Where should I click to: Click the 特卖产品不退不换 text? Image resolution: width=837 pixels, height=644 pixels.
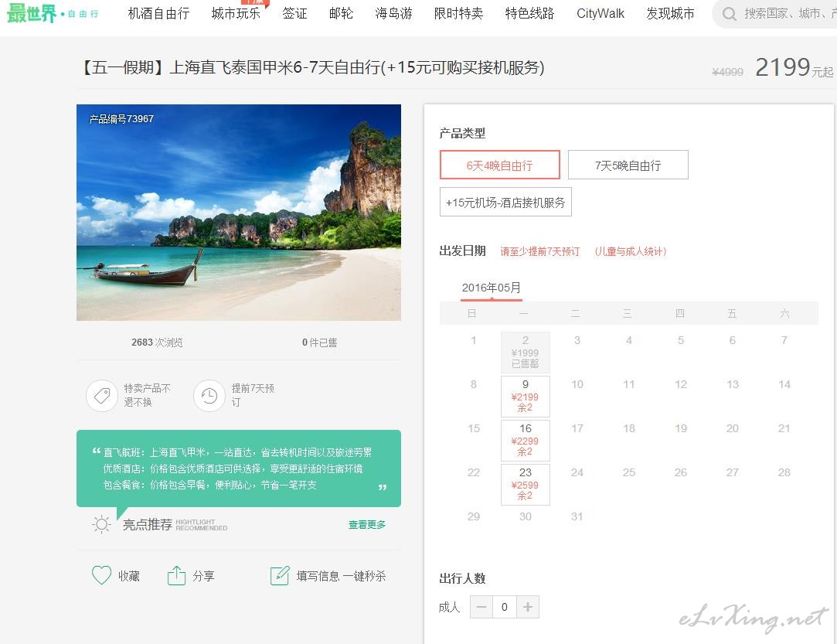147,395
